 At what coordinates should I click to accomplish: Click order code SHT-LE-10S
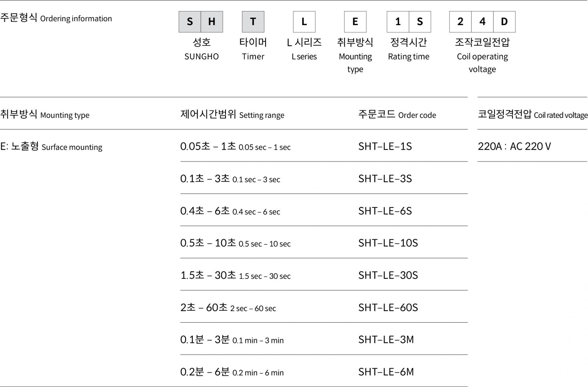coord(388,243)
